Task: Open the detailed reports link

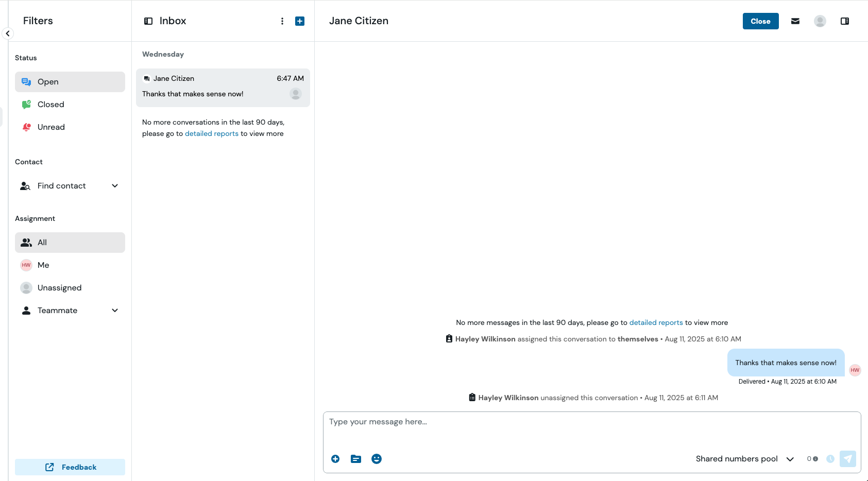Action: pos(211,133)
